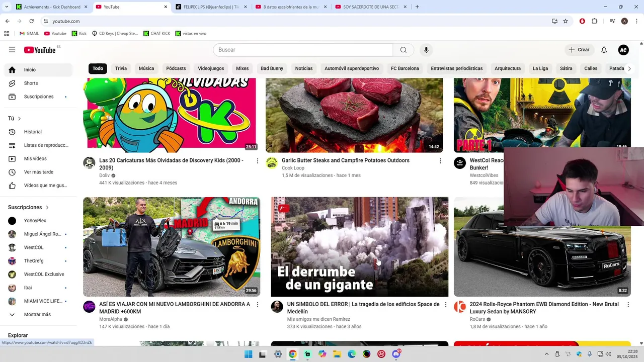Open the Windows Start menu

coord(249,354)
